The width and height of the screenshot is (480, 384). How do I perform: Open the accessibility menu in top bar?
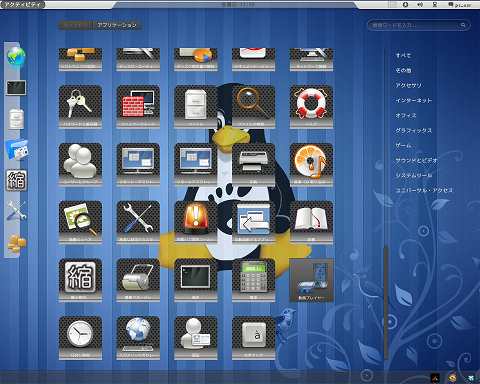pyautogui.click(x=406, y=4)
